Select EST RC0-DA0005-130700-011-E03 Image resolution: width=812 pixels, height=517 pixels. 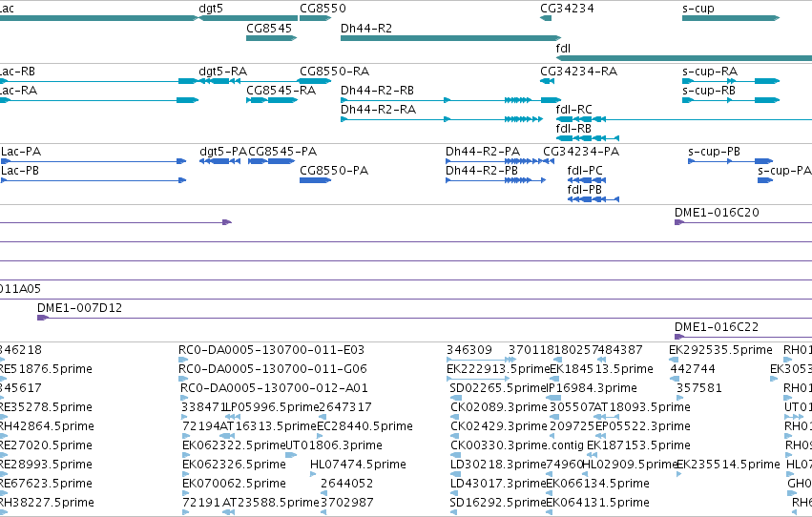(x=271, y=350)
